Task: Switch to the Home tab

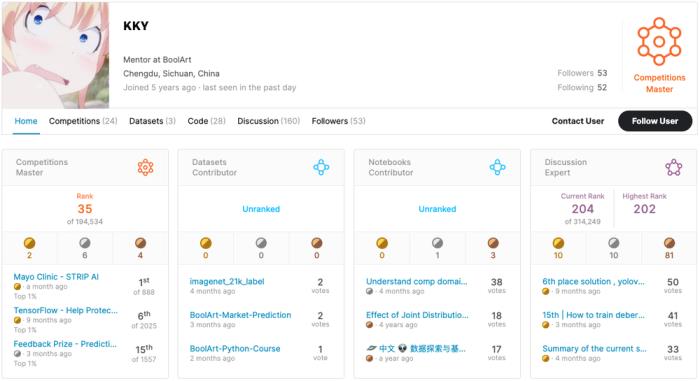Action: 26,121
